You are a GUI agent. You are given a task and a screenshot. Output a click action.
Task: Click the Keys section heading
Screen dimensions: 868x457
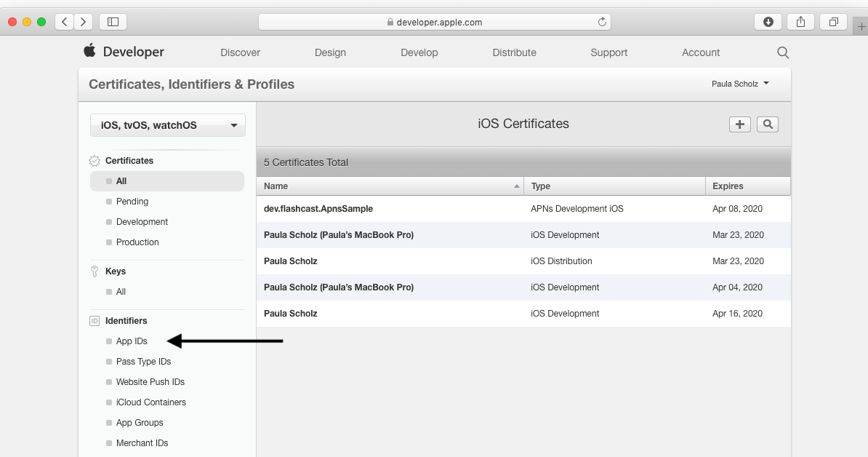coord(115,271)
